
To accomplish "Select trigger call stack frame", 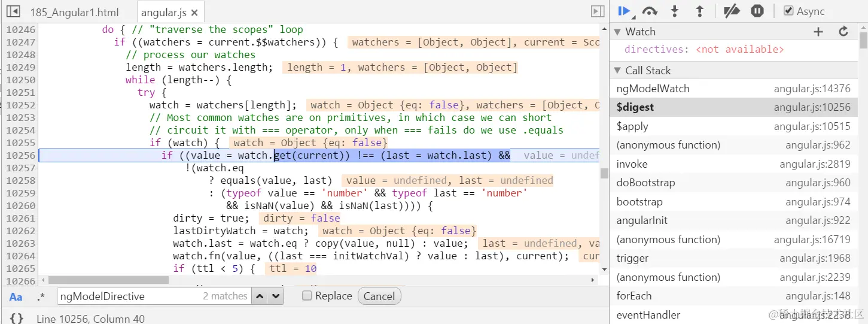I will click(x=734, y=258).
